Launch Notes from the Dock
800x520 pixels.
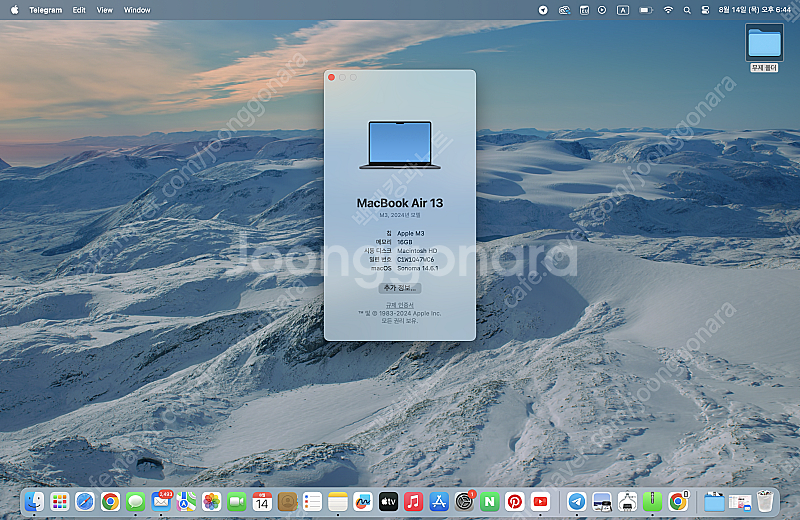(x=338, y=502)
